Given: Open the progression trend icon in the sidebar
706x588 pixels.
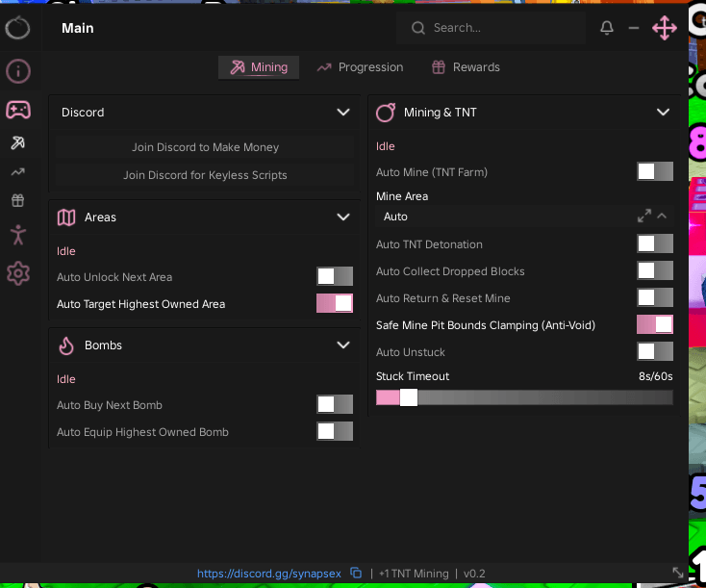Looking at the screenshot, I should pos(18,171).
